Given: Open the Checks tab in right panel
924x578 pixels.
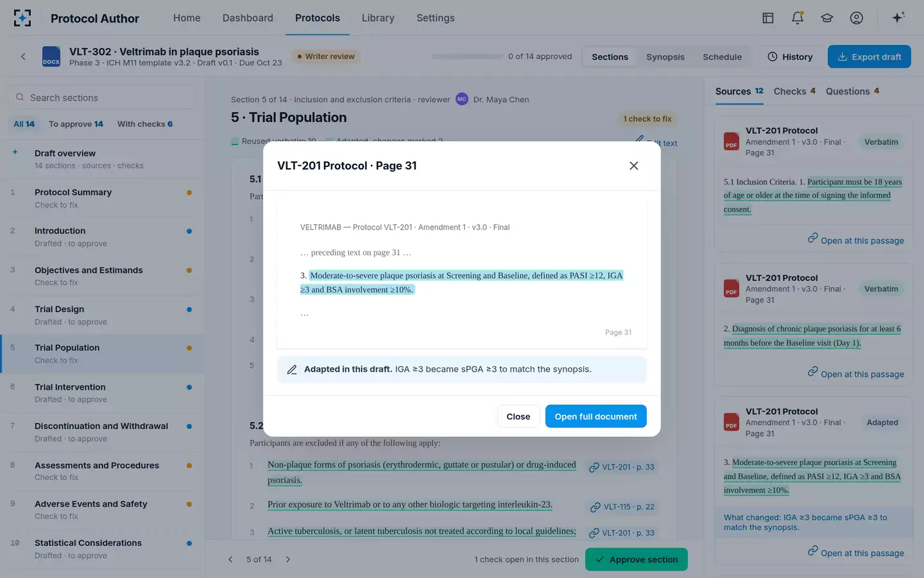Looking at the screenshot, I should [794, 91].
